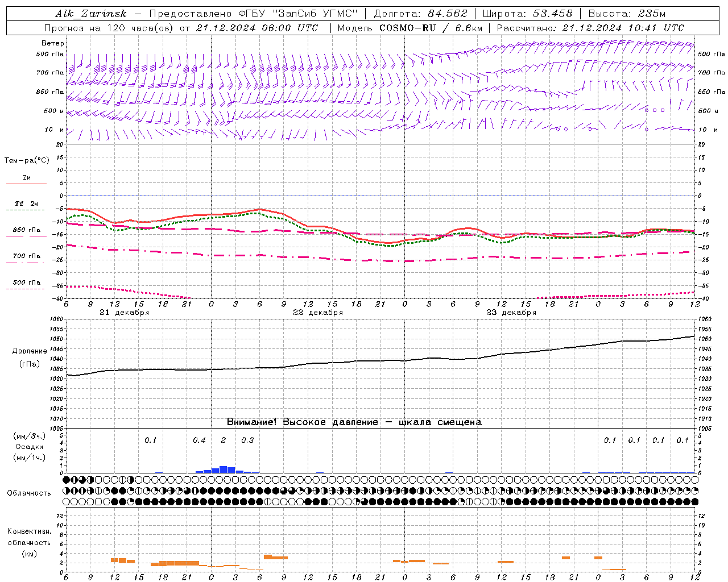Click the tallest blue precipitation bar
Viewport: 728px width, 582px height.
224,469
